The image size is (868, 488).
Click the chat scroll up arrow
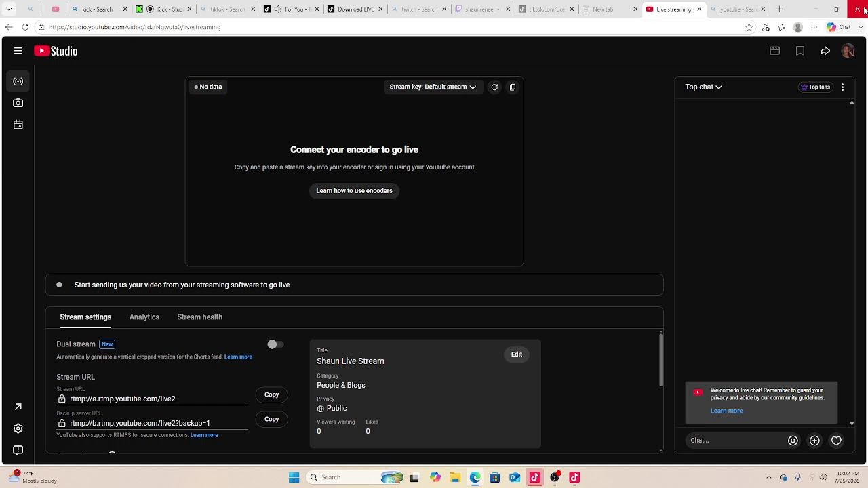coord(852,103)
